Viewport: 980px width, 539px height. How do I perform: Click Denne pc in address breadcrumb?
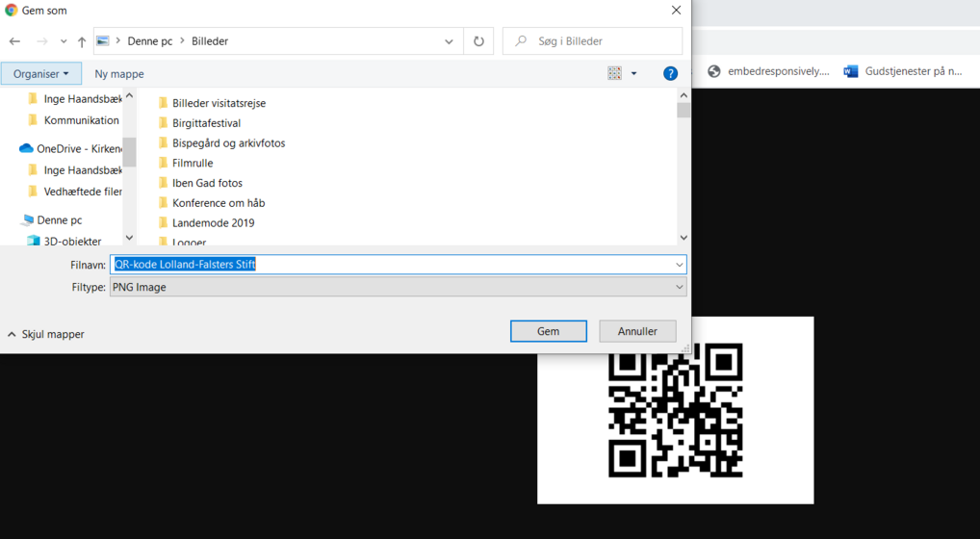(149, 41)
